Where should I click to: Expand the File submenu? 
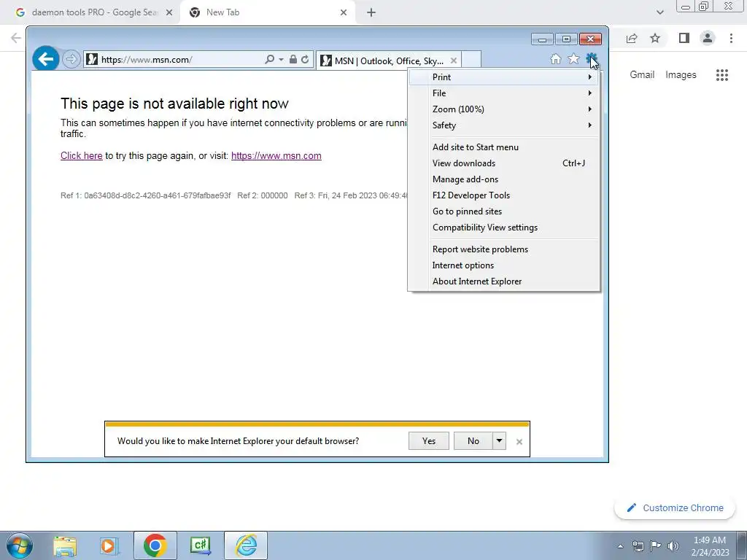coord(505,93)
